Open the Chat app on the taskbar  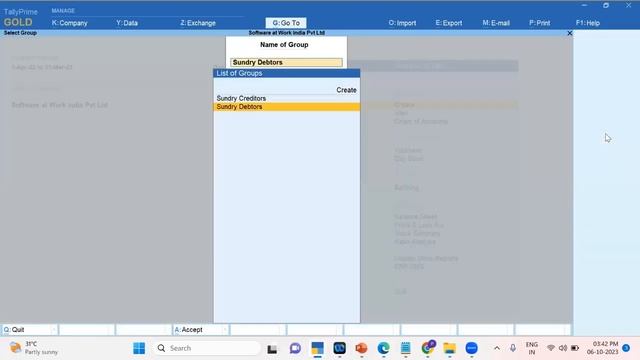tap(295, 348)
